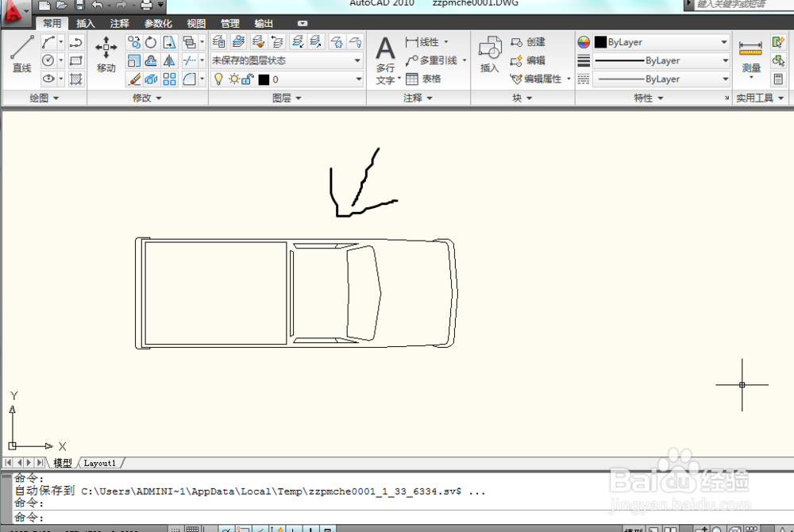794x532 pixels.
Task: Click the Insert block (插入) button
Action: click(x=490, y=55)
